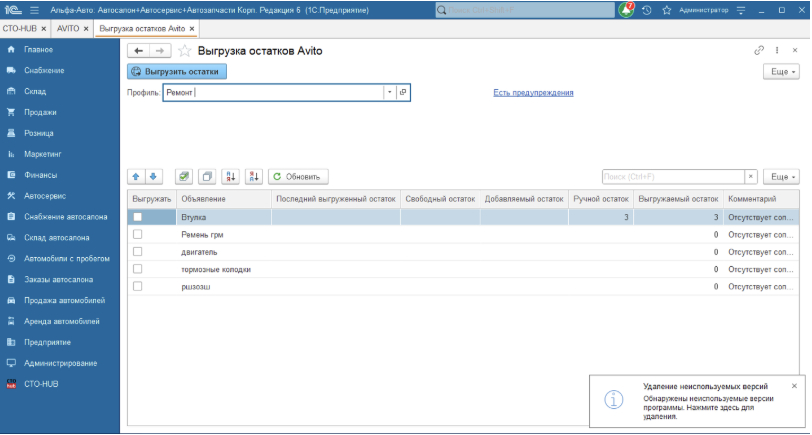Sort by Объявление column header
Viewport: 812px width, 435px height.
tap(224, 199)
